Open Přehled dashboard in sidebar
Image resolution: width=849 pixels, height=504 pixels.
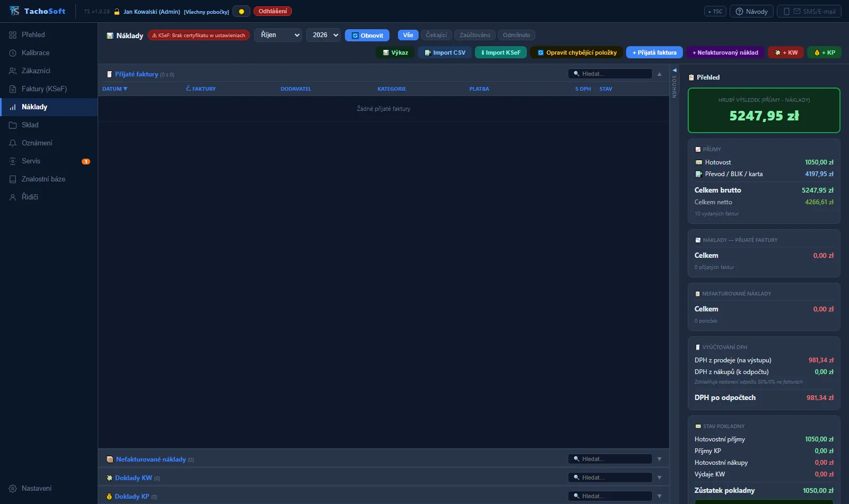49,34
